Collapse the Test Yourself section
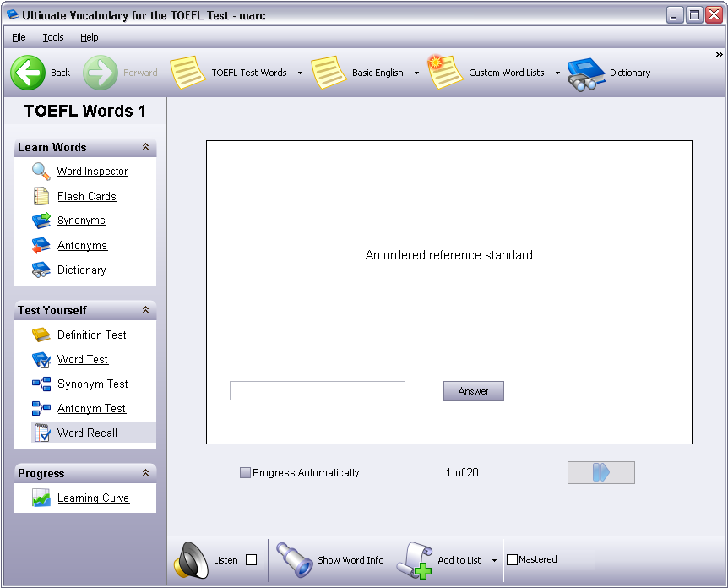This screenshot has height=588, width=728. click(x=145, y=310)
